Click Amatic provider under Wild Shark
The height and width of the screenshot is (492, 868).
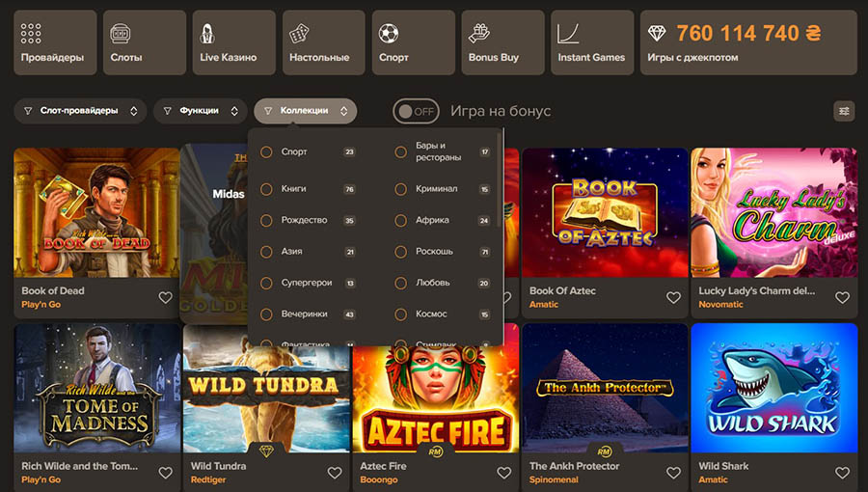[x=713, y=479]
